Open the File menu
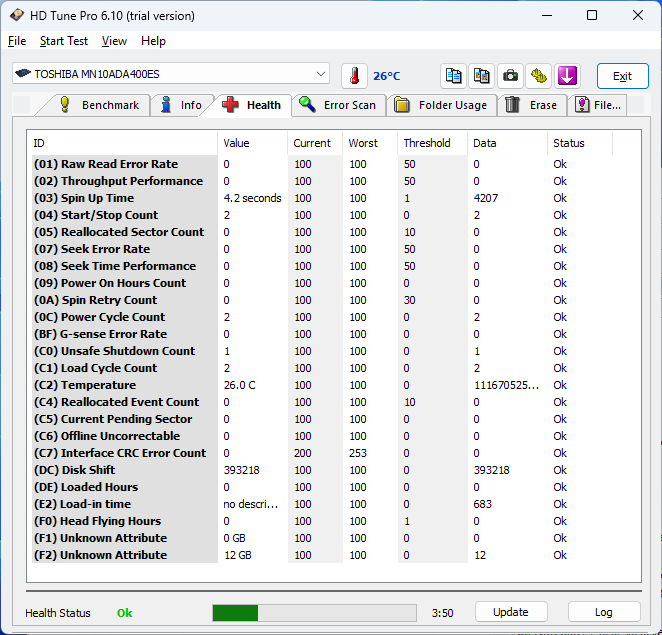 tap(17, 41)
